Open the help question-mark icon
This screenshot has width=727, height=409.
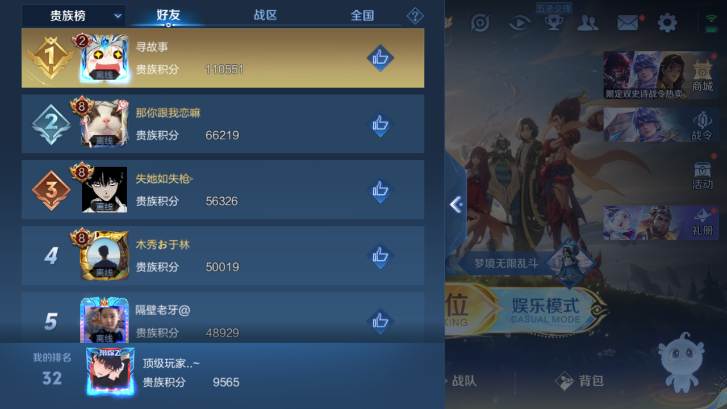(415, 16)
